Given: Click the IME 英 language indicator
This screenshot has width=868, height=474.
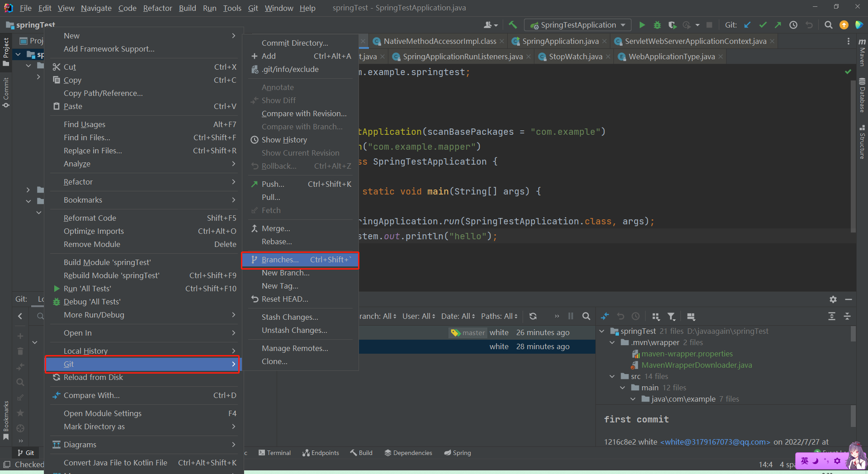Looking at the screenshot, I should [x=804, y=461].
